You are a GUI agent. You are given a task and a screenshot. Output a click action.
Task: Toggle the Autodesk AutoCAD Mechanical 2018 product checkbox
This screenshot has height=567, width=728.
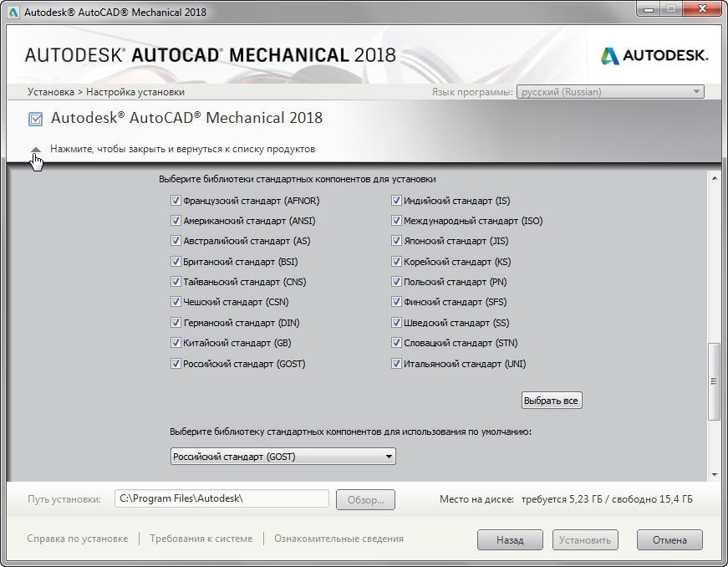[x=35, y=119]
